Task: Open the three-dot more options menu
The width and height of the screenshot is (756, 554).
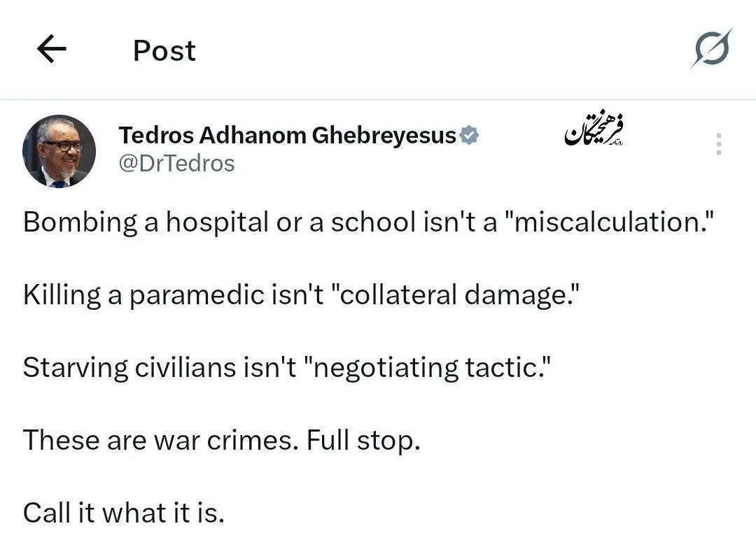Action: coord(717,143)
